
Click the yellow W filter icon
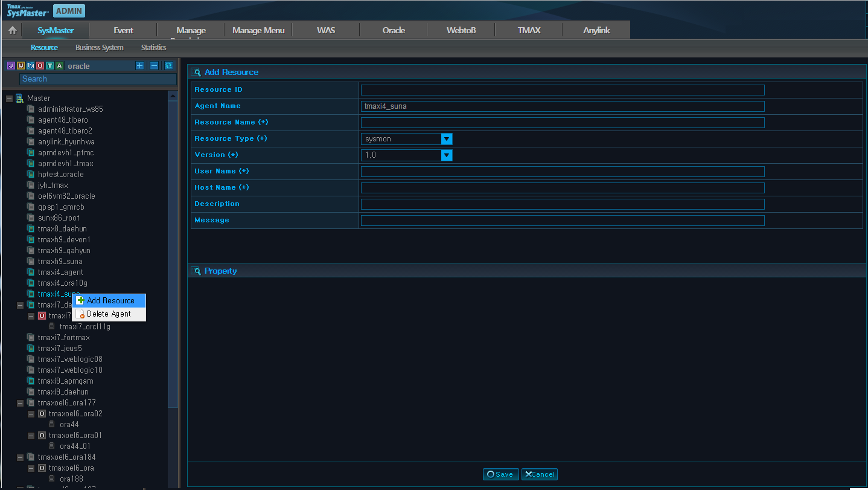point(21,66)
